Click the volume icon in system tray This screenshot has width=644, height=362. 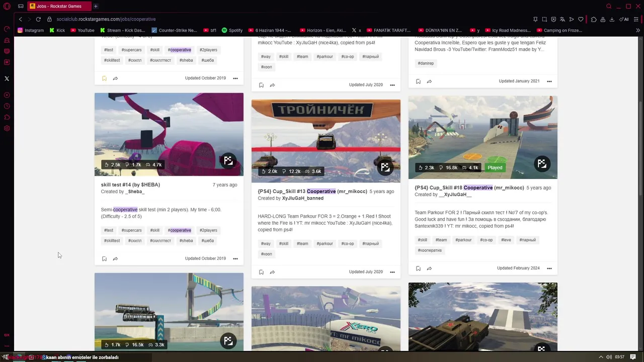pos(609,357)
